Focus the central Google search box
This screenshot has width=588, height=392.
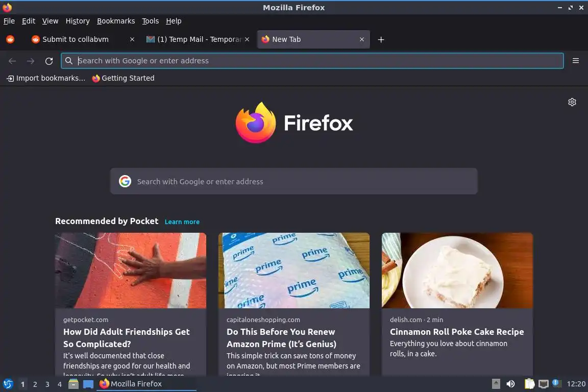click(x=293, y=181)
